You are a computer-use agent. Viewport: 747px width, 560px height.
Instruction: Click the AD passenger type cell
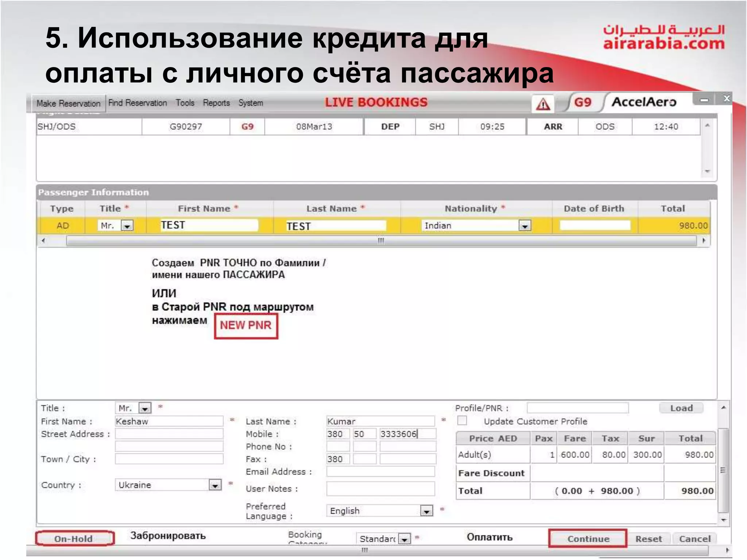(62, 226)
